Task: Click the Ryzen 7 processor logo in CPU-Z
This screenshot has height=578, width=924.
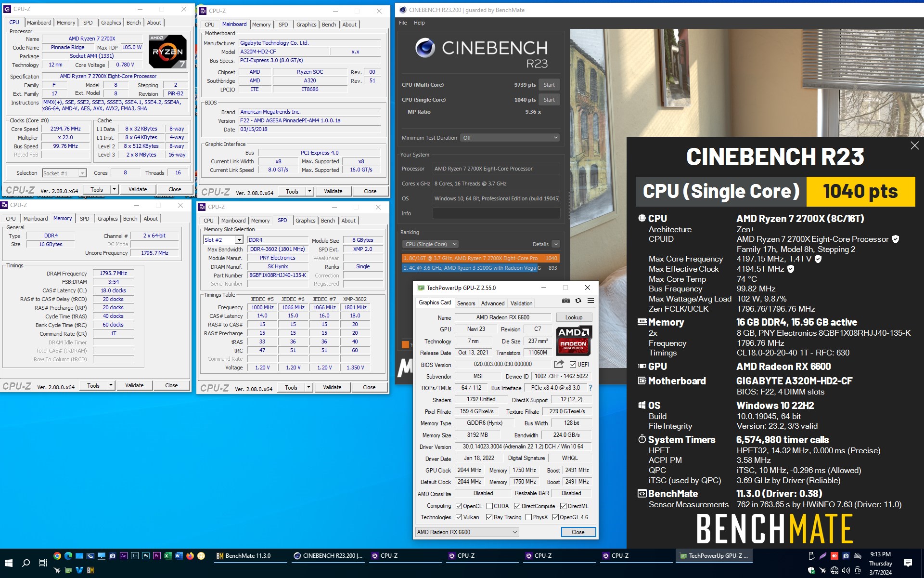Action: coord(167,51)
